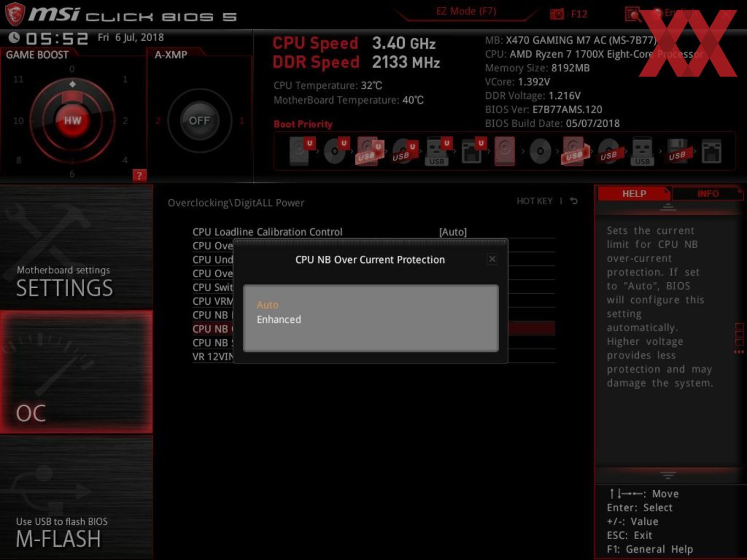747x560 pixels.
Task: Choose Enhanced in the protection dialog
Action: [x=279, y=319]
